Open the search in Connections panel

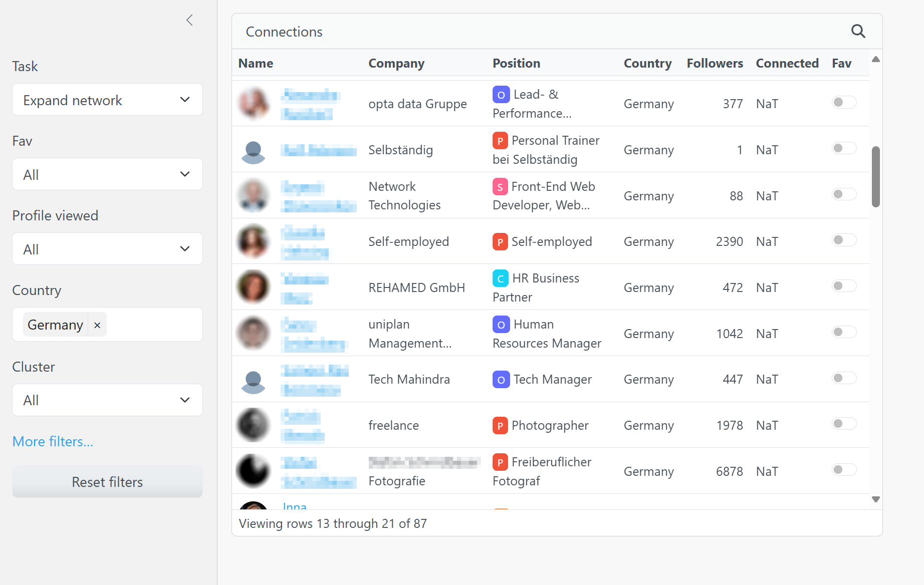[858, 31]
